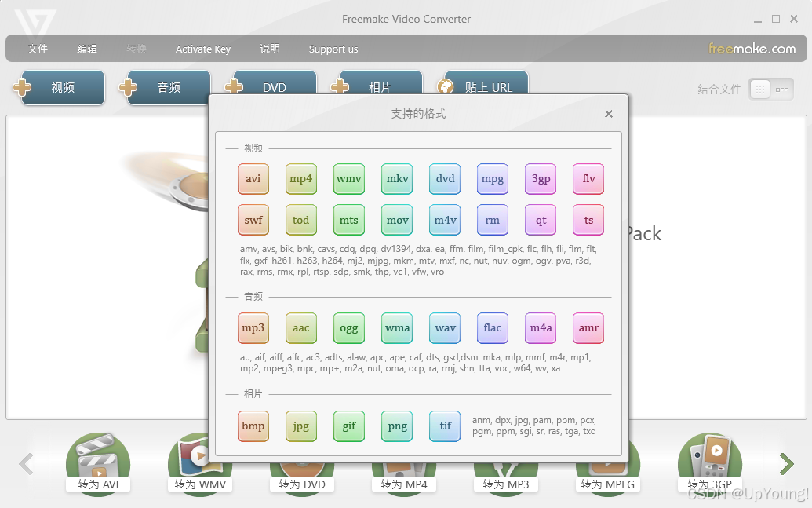The width and height of the screenshot is (812, 508).
Task: Show more output formats with right arrow
Action: (786, 464)
